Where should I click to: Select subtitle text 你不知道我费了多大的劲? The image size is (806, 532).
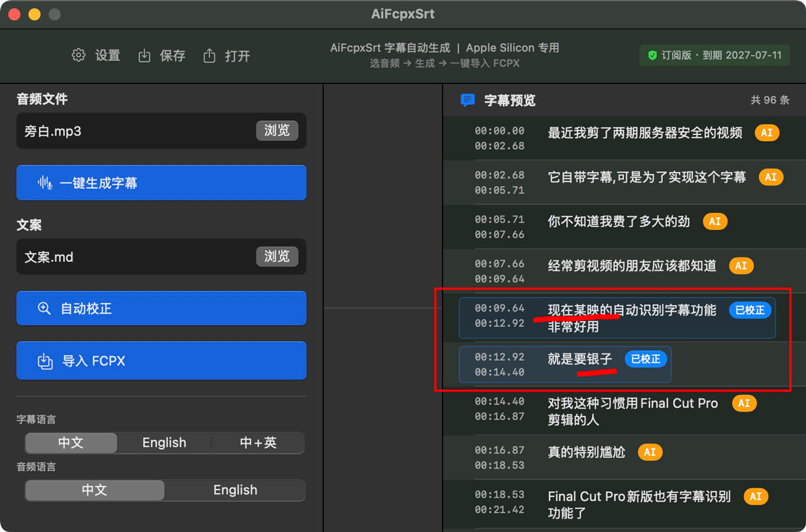[x=619, y=221]
